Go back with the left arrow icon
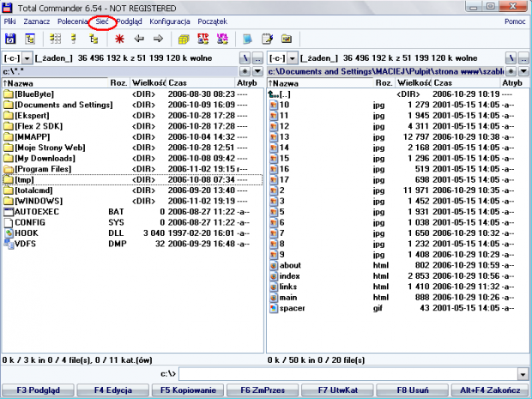The image size is (532, 399). tap(139, 39)
